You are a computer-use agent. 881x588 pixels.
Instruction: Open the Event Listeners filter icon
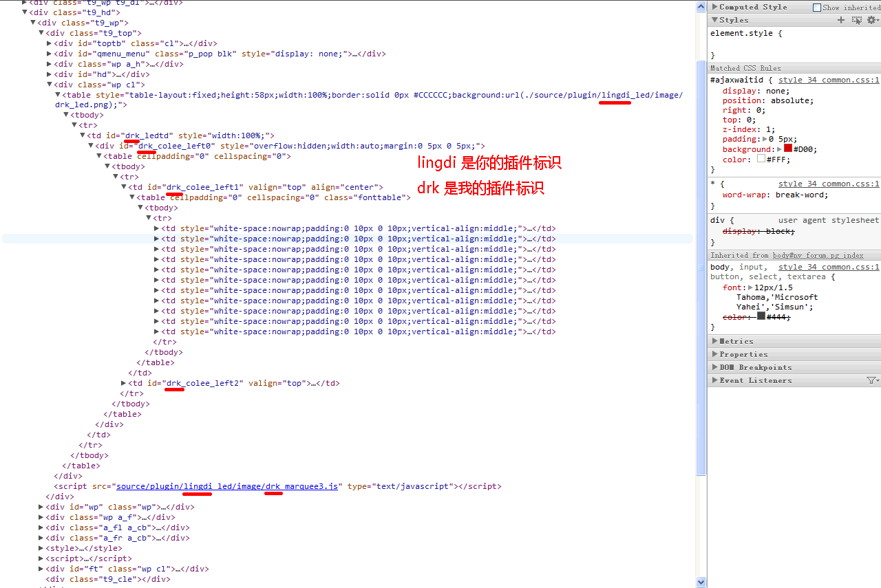[872, 380]
